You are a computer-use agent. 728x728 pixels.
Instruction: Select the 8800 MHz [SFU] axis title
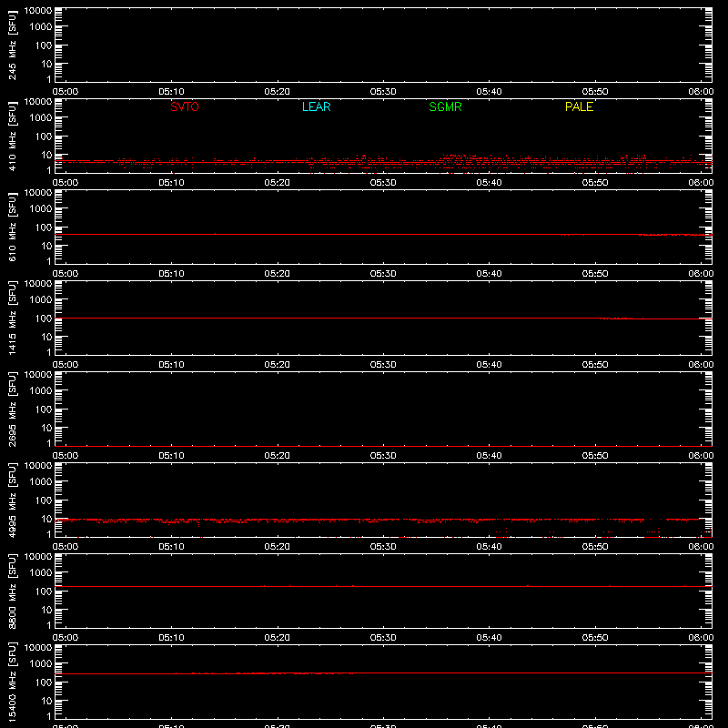point(12,591)
